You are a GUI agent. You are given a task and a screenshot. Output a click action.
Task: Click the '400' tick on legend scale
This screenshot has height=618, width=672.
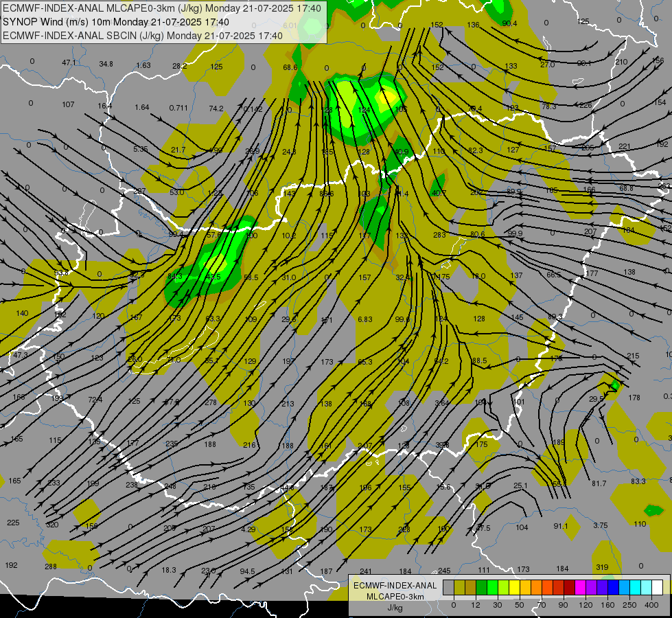[651, 605]
